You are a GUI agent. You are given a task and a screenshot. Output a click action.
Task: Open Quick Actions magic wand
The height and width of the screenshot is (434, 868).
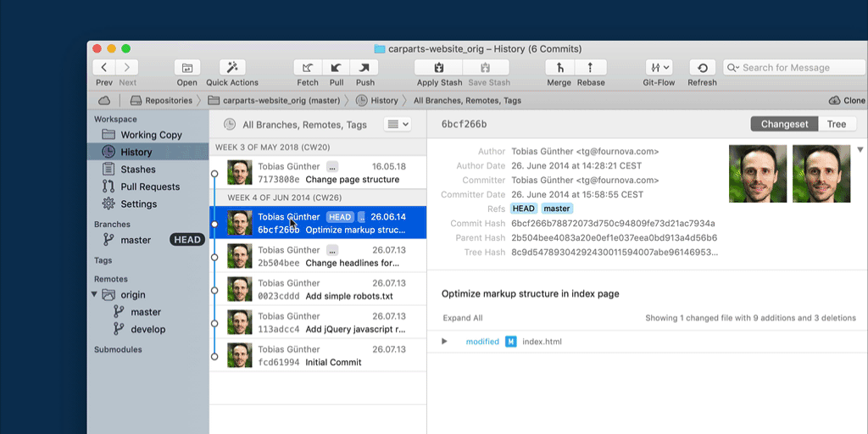(x=232, y=68)
